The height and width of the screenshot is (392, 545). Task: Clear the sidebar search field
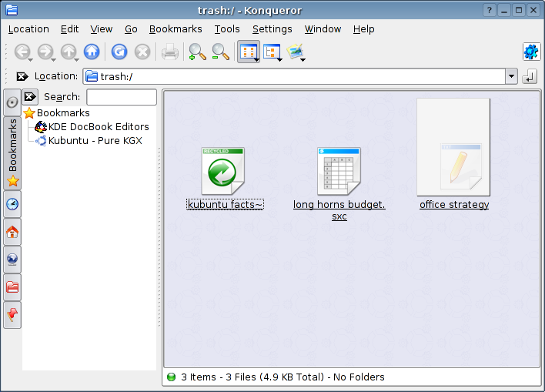tap(30, 97)
